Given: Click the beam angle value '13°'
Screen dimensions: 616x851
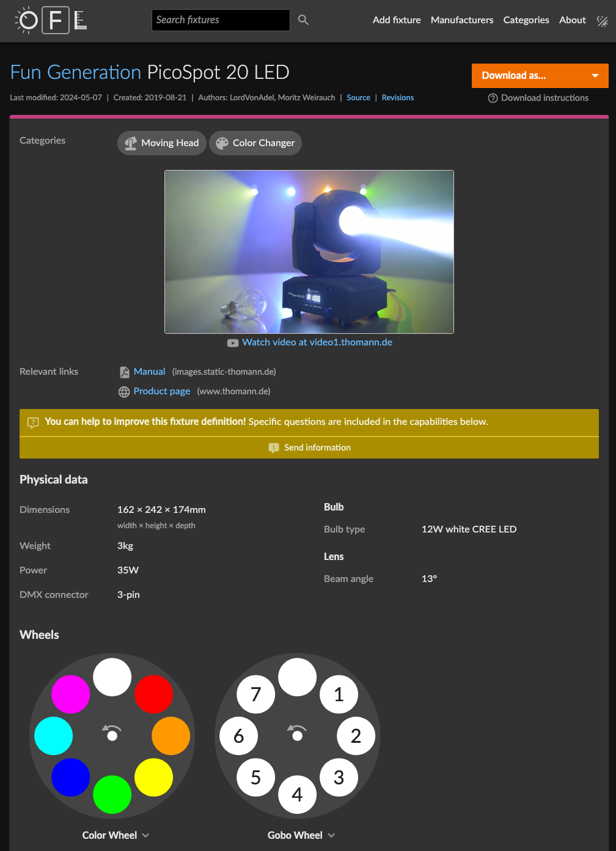Looking at the screenshot, I should (429, 579).
